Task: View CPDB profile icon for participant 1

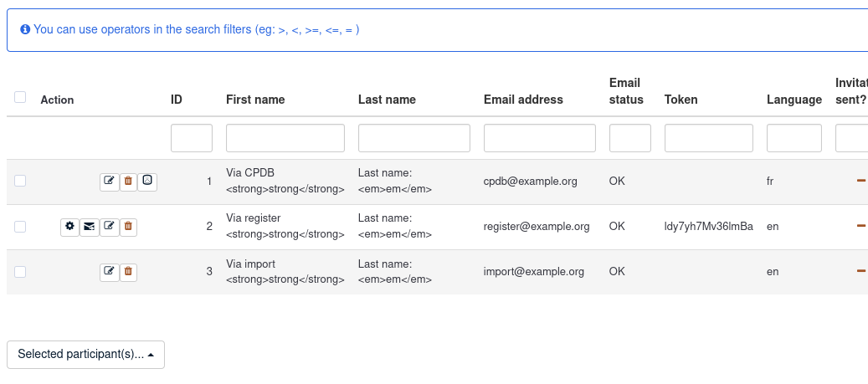Action: click(x=147, y=181)
